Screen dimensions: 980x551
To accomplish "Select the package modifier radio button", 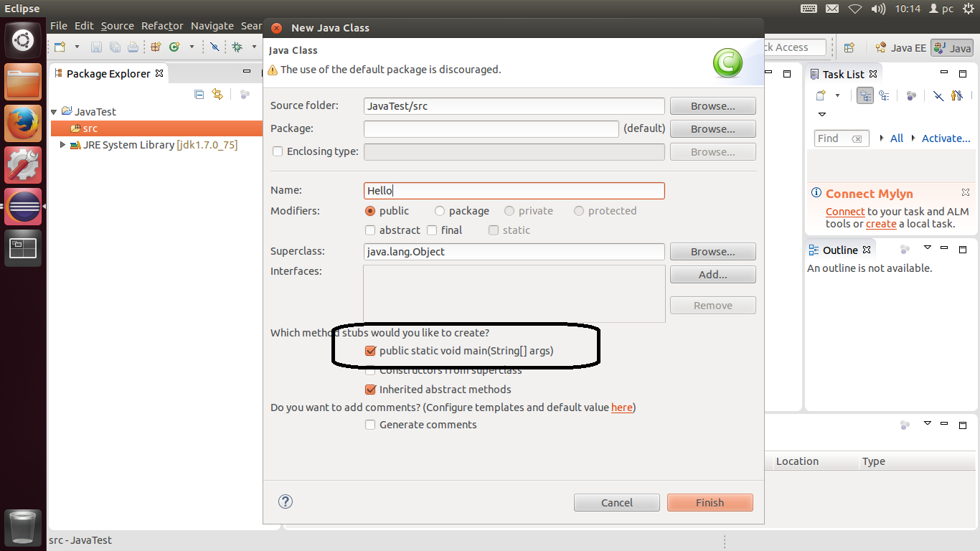I will click(440, 211).
